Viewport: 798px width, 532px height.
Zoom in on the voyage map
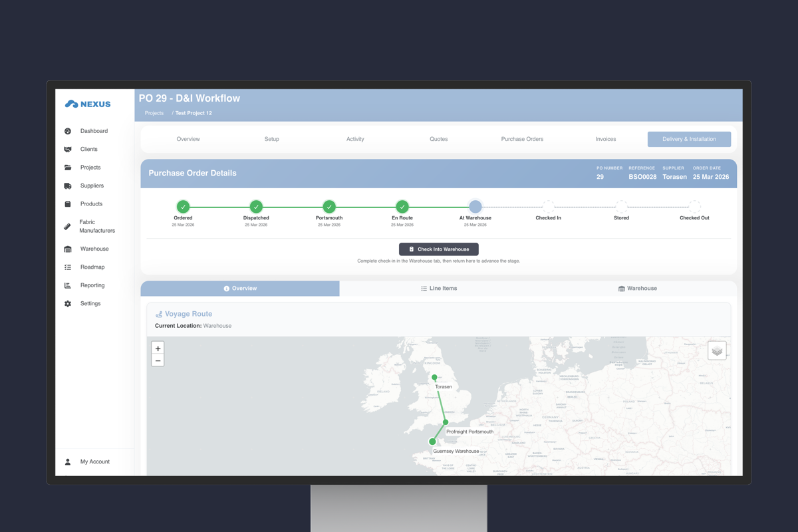point(158,348)
